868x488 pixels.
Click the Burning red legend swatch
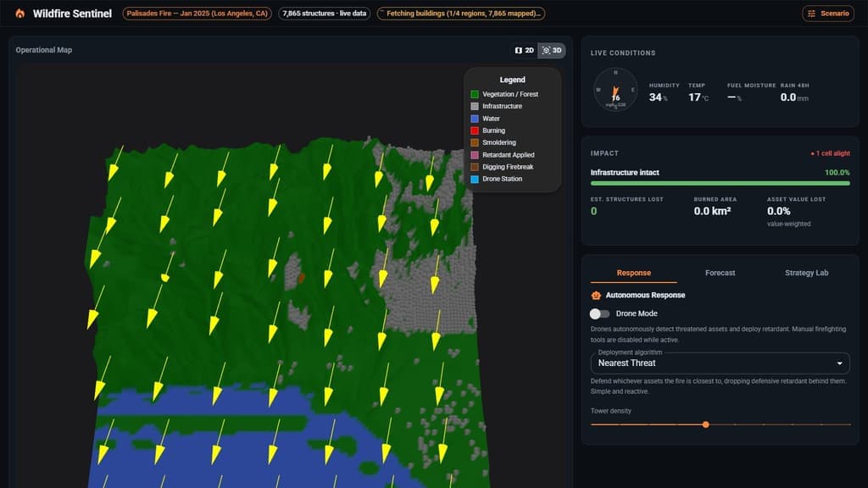coord(475,130)
